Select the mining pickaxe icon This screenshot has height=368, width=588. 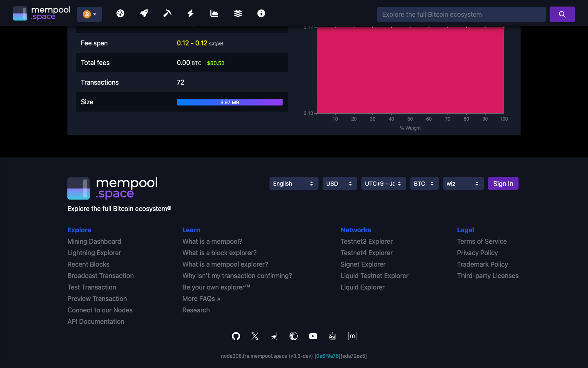point(167,13)
